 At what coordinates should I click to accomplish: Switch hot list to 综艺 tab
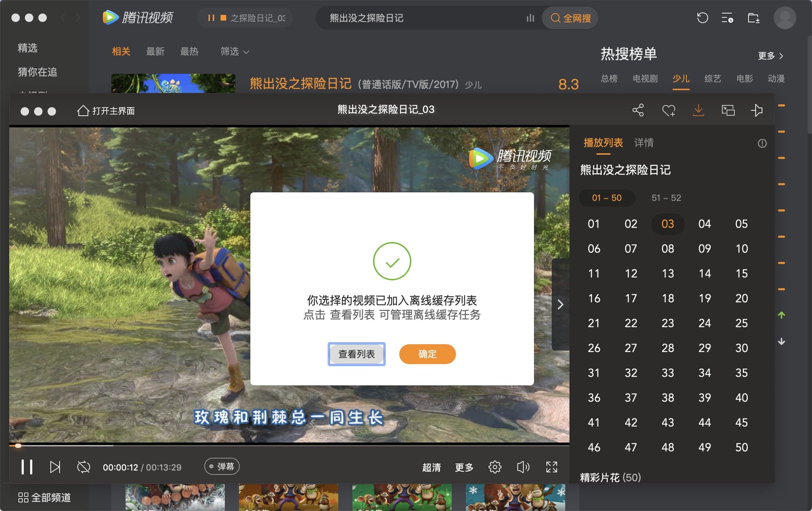[713, 79]
